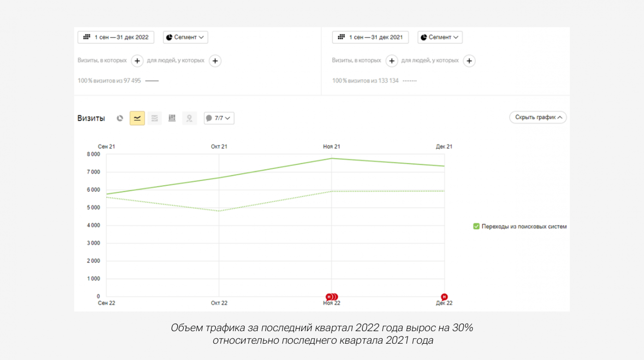Click the "Визиты" chart heading
Image resolution: width=644 pixels, height=360 pixels.
91,118
